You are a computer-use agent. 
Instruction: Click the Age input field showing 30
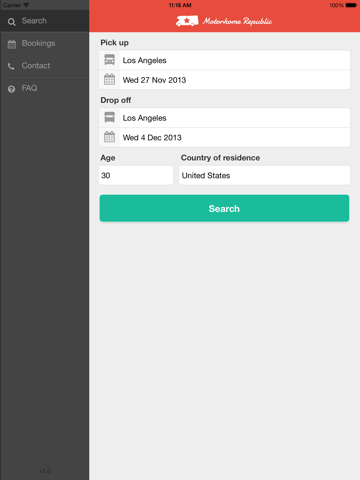[x=136, y=175]
